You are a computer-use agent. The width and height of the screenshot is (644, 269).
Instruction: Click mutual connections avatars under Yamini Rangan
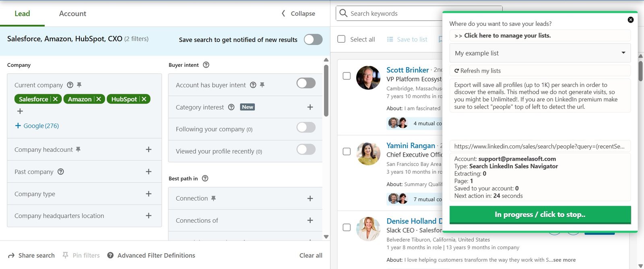click(398, 199)
